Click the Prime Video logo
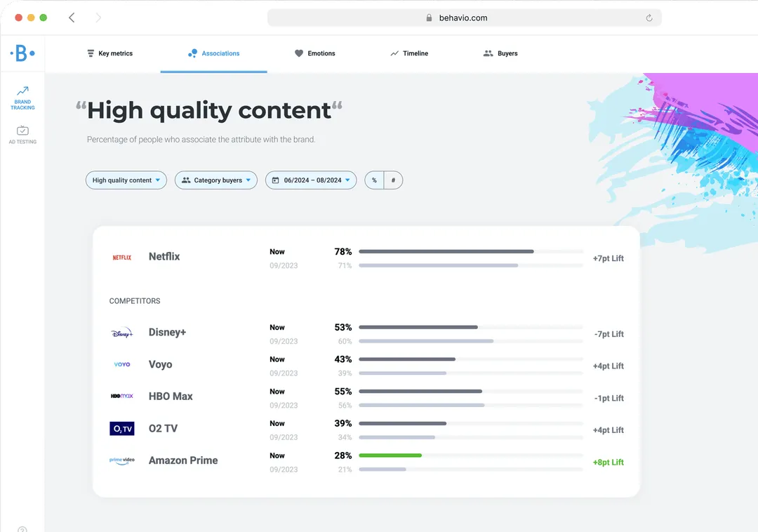Viewport: 758px width, 532px height. coord(122,460)
